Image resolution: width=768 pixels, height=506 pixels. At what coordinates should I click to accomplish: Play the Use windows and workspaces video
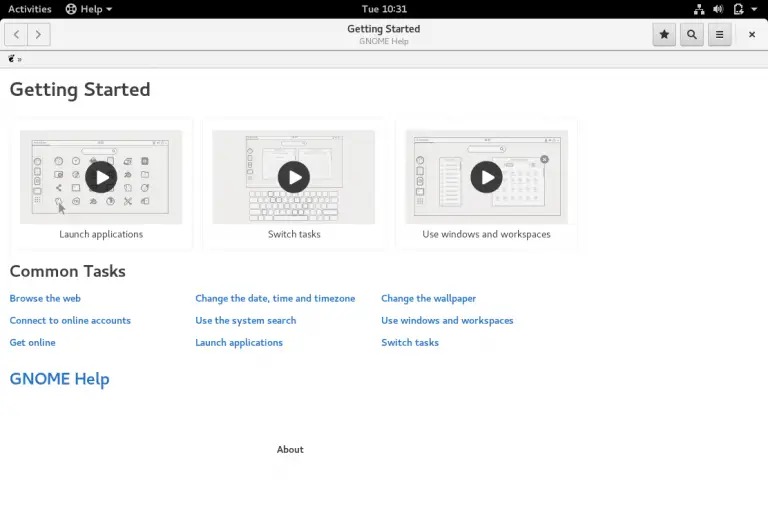pyautogui.click(x=486, y=177)
